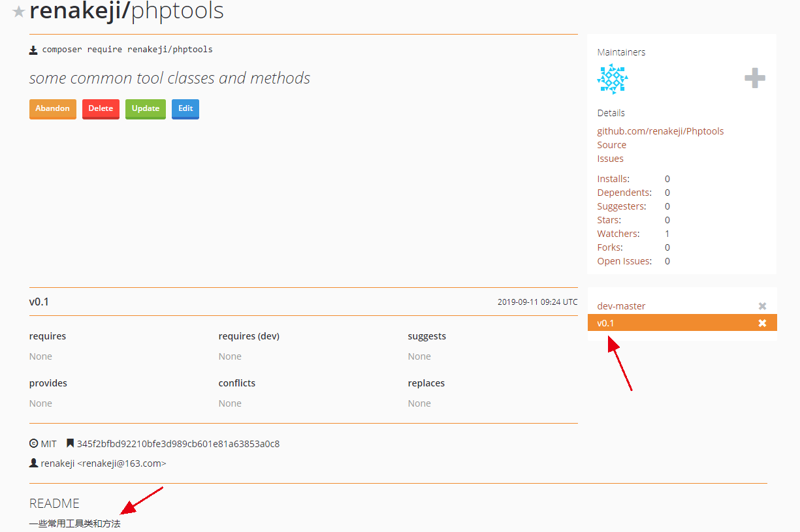The width and height of the screenshot is (800, 532).
Task: Click the 'suggests' label
Action: click(427, 336)
